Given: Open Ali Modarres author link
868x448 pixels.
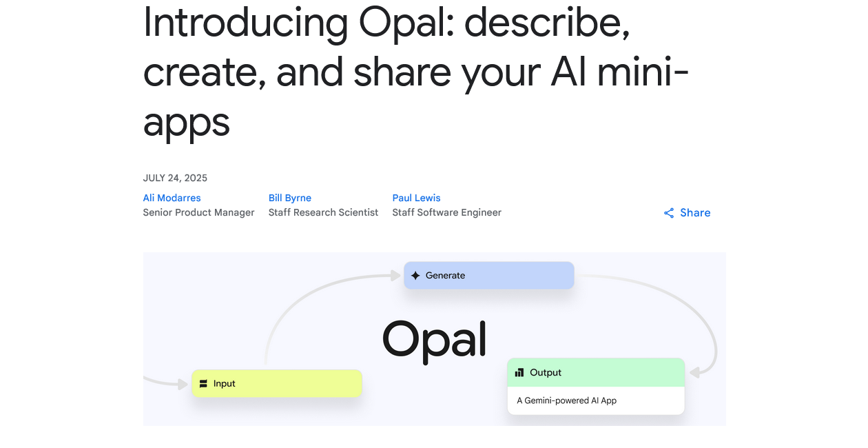Looking at the screenshot, I should tap(172, 198).
